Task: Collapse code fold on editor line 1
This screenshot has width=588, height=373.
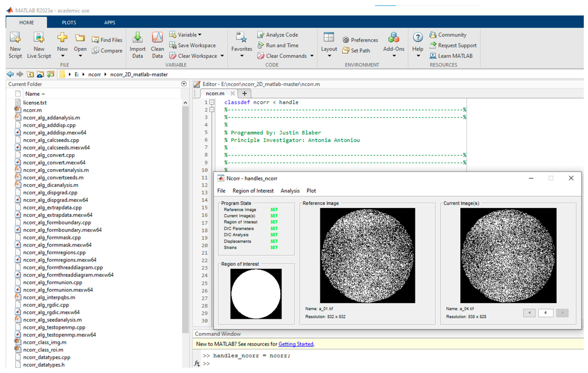Action: click(x=212, y=102)
